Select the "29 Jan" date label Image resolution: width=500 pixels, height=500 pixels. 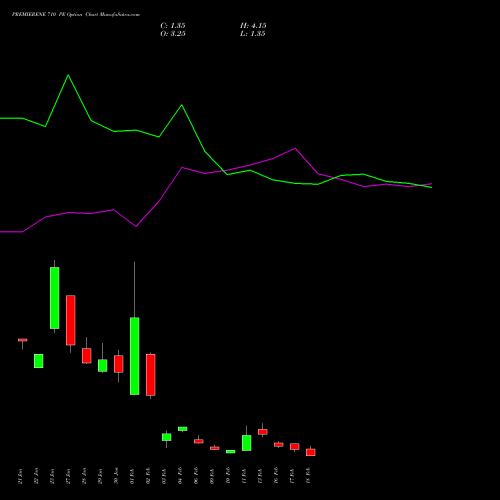[x=100, y=476]
